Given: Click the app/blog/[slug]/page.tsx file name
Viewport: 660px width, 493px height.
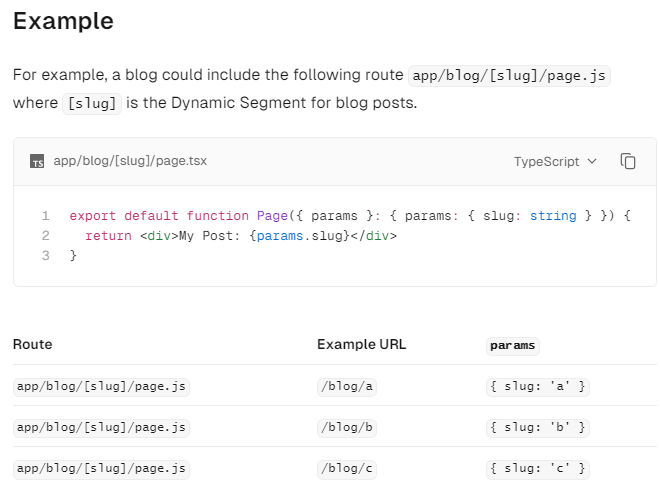Looking at the screenshot, I should pos(130,161).
